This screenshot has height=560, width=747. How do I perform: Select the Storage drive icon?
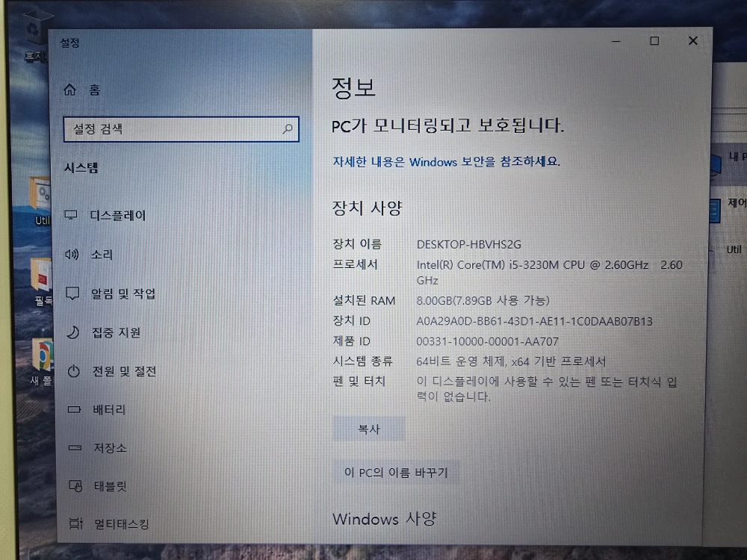74,448
